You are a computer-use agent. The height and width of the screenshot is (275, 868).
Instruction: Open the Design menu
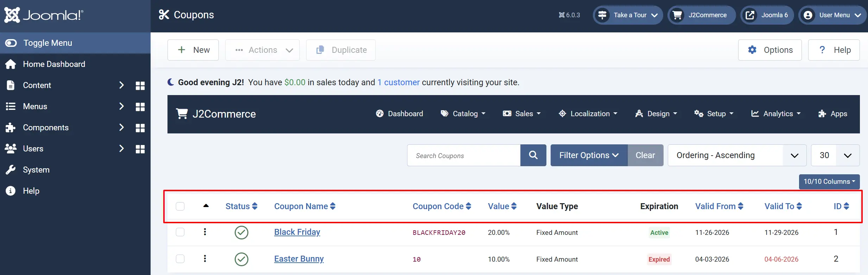[x=656, y=114]
